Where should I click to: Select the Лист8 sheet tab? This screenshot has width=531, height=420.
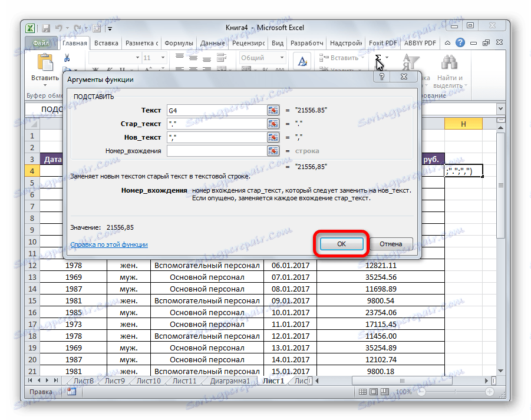pyautogui.click(x=83, y=381)
